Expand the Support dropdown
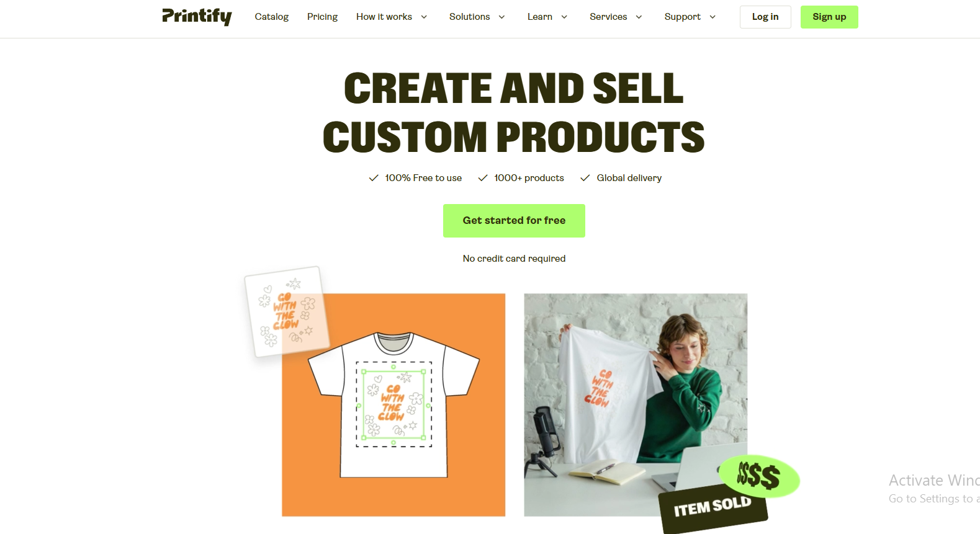 tap(690, 17)
